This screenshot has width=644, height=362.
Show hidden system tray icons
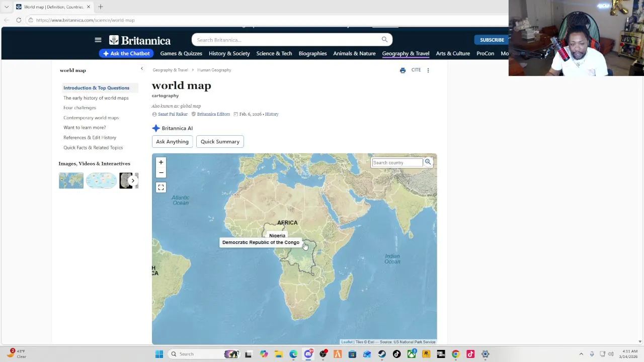(x=581, y=354)
